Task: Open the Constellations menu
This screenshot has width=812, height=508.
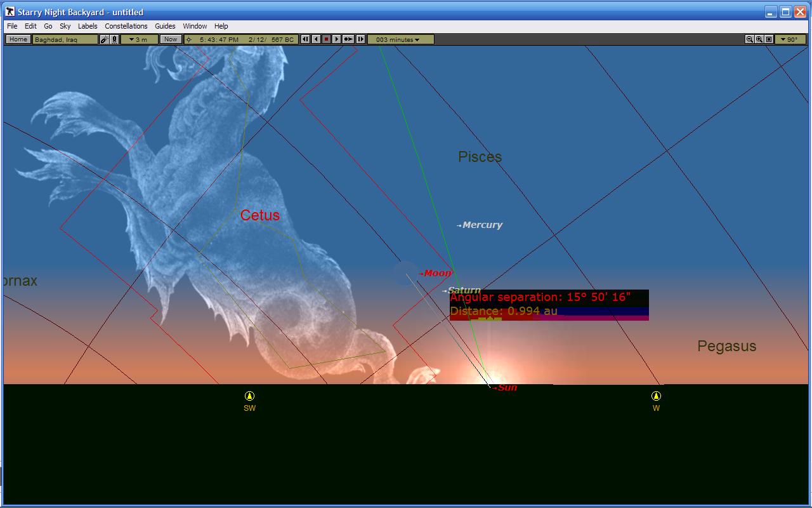Action: [x=126, y=26]
